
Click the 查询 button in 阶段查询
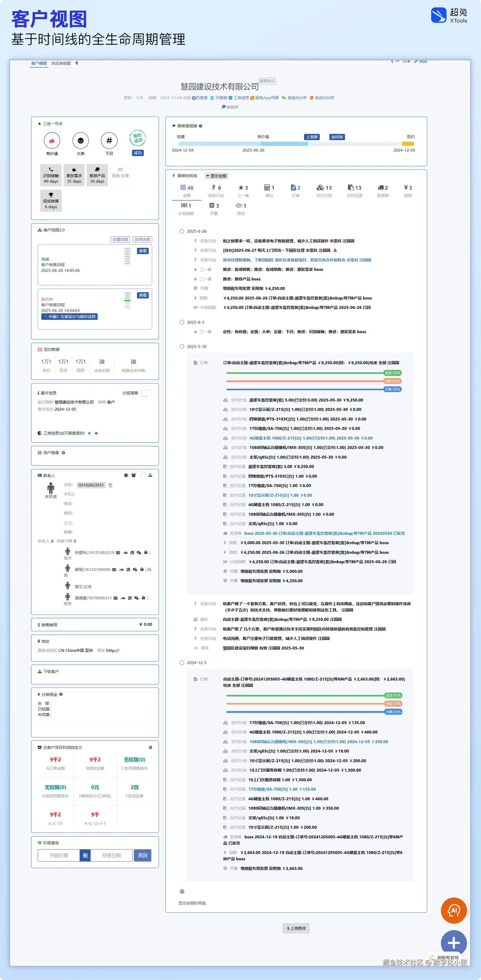pyautogui.click(x=143, y=855)
